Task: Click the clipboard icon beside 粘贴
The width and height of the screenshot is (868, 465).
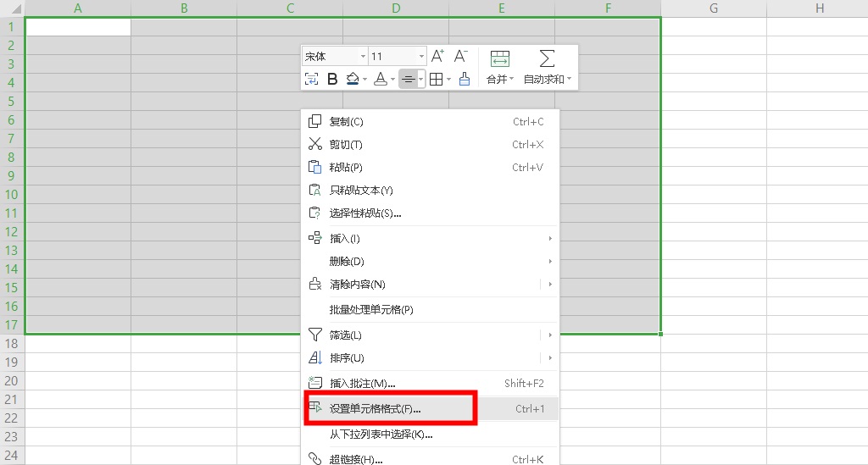Action: tap(315, 166)
